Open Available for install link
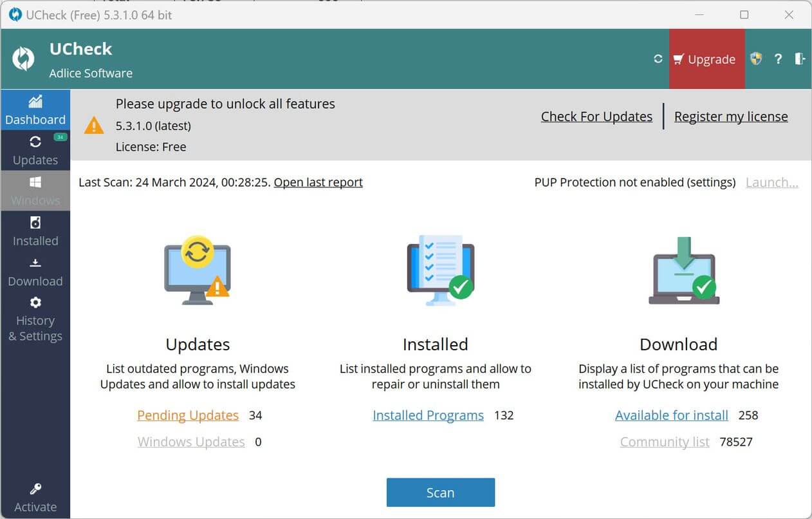 click(x=672, y=415)
